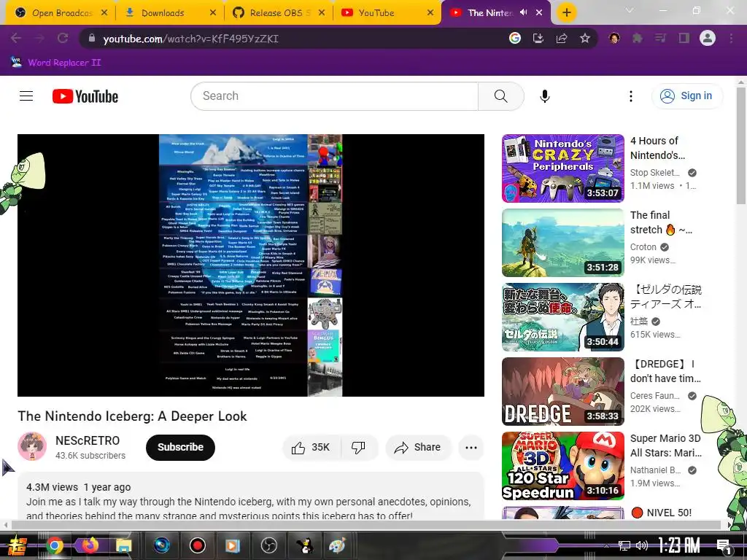Open Chrome three-dot menu
747x560 pixels.
[731, 38]
